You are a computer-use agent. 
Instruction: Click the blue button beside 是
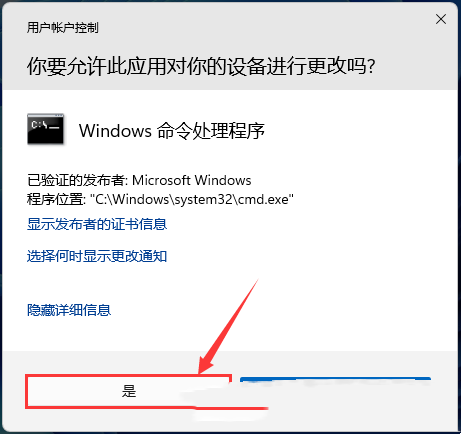335,380
